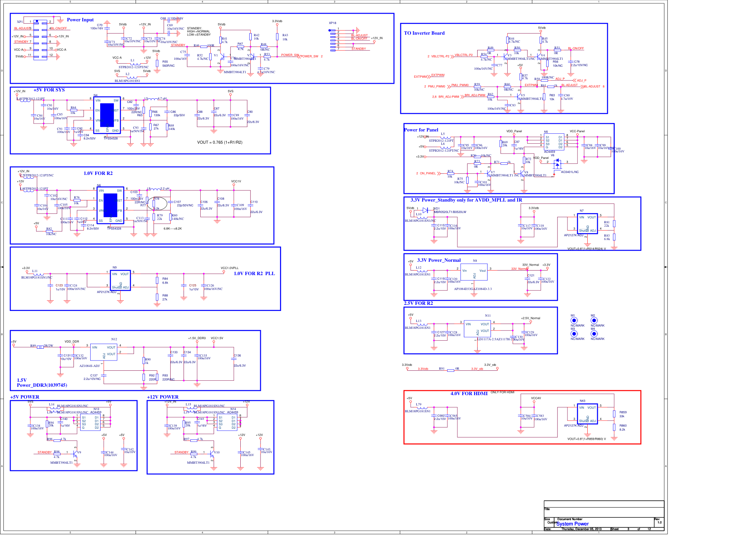Select the V6 AO3401L MOSFET symbol
756x535 pixels.
click(557, 164)
